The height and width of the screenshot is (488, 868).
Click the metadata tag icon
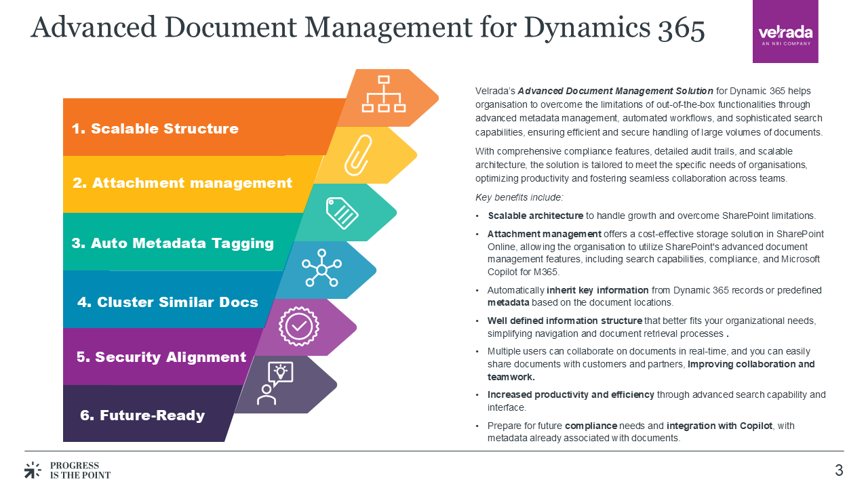pyautogui.click(x=342, y=212)
